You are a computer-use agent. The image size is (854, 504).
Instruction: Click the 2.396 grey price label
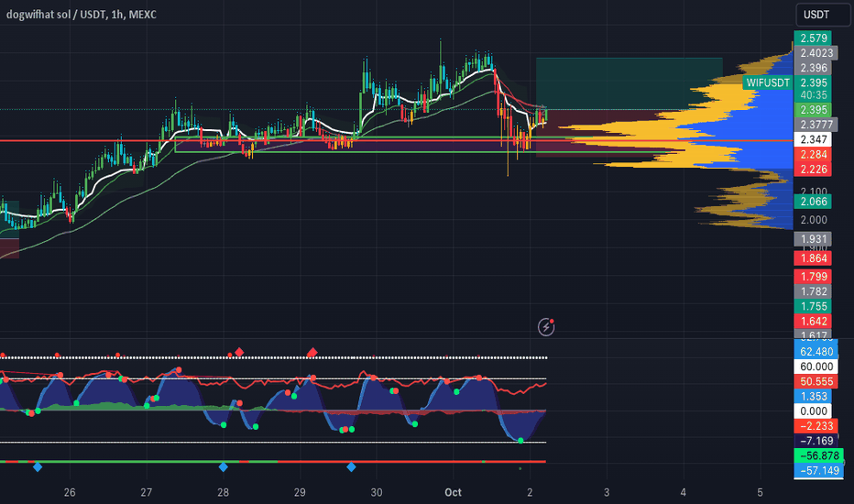(814, 68)
